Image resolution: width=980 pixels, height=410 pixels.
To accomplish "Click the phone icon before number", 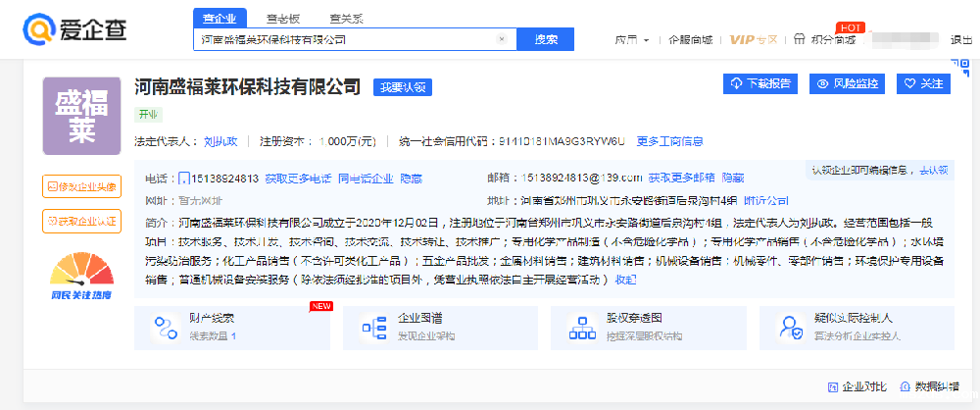I will click(x=184, y=179).
